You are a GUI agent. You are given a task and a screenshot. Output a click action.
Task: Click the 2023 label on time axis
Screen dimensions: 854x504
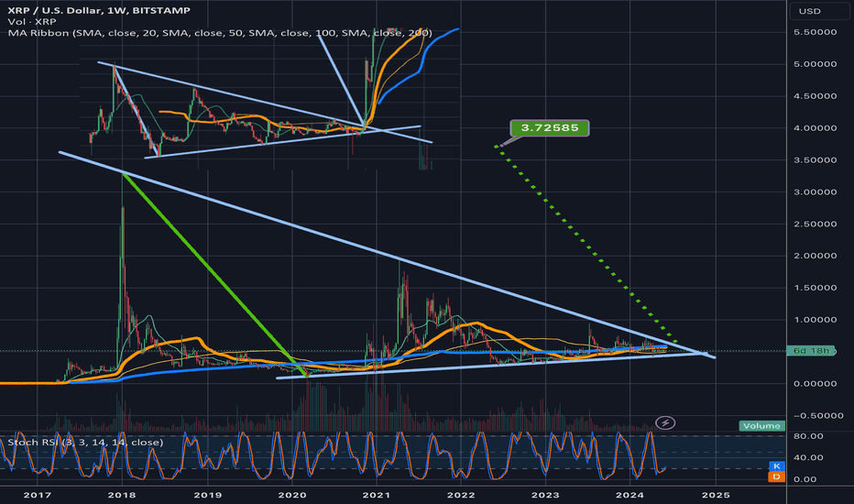point(545,495)
